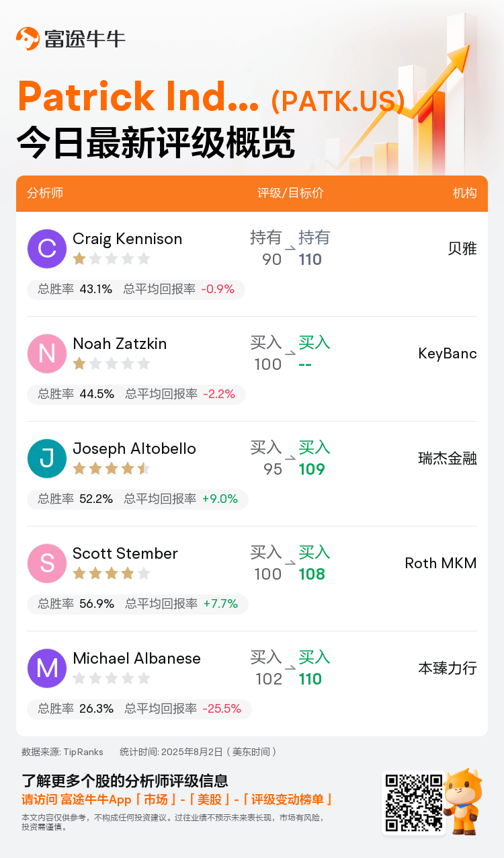Image resolution: width=504 pixels, height=858 pixels.
Task: Click Scott Stember's four-star rating
Action: [112, 574]
